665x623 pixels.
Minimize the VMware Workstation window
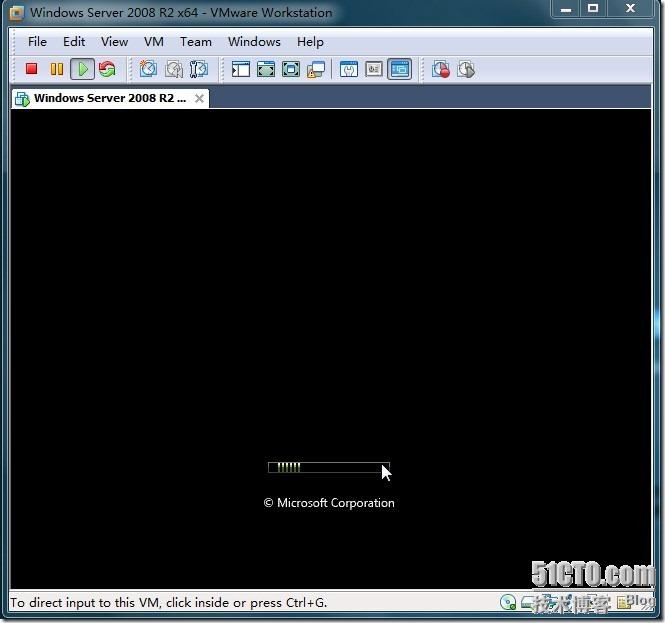click(566, 9)
